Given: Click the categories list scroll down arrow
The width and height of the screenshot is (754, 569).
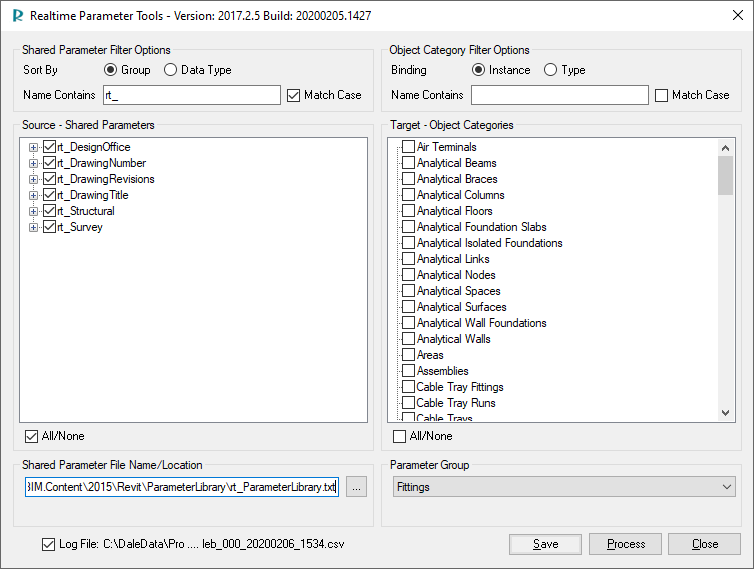Looking at the screenshot, I should click(726, 413).
